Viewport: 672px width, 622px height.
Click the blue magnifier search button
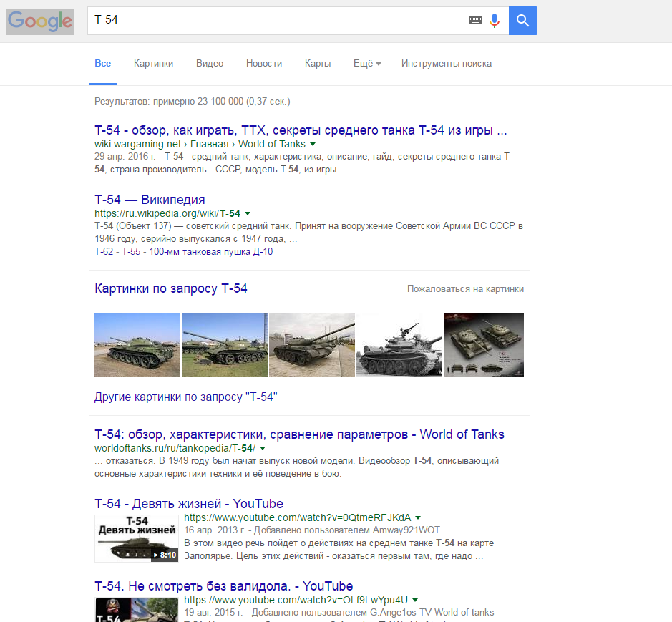click(523, 21)
